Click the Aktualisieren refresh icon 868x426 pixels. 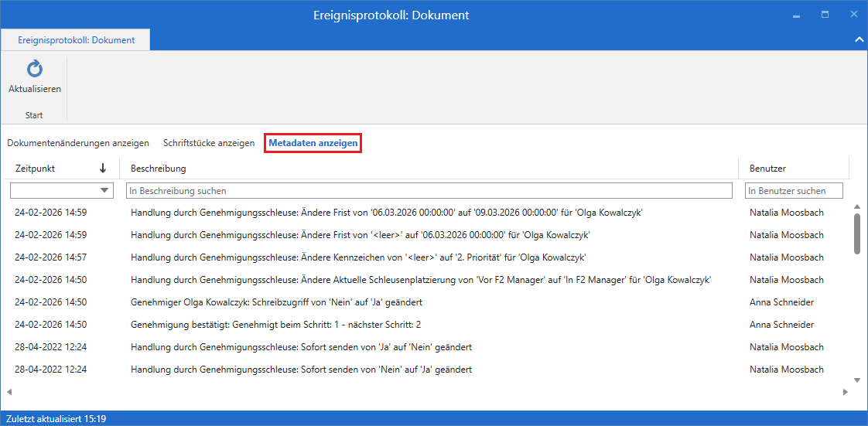tap(35, 70)
